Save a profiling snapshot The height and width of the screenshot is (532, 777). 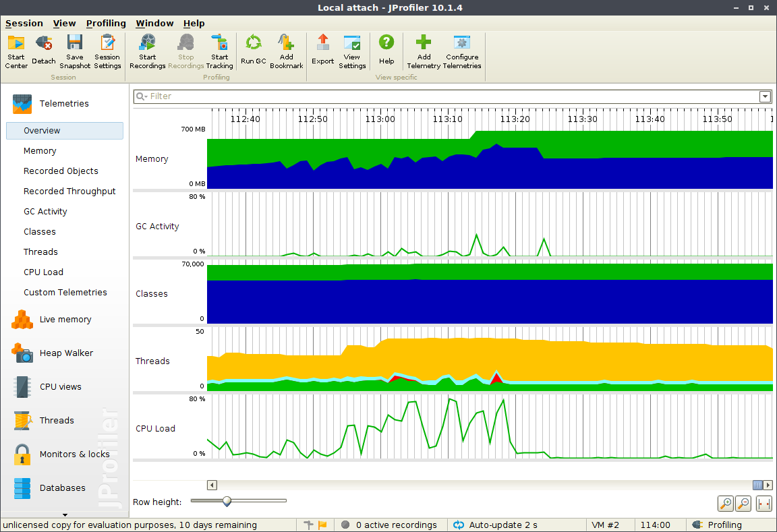click(74, 51)
